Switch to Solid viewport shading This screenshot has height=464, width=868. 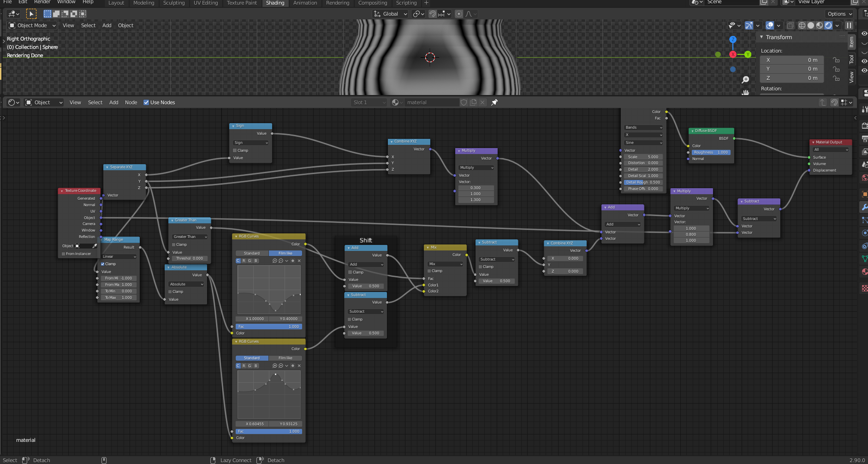click(811, 25)
